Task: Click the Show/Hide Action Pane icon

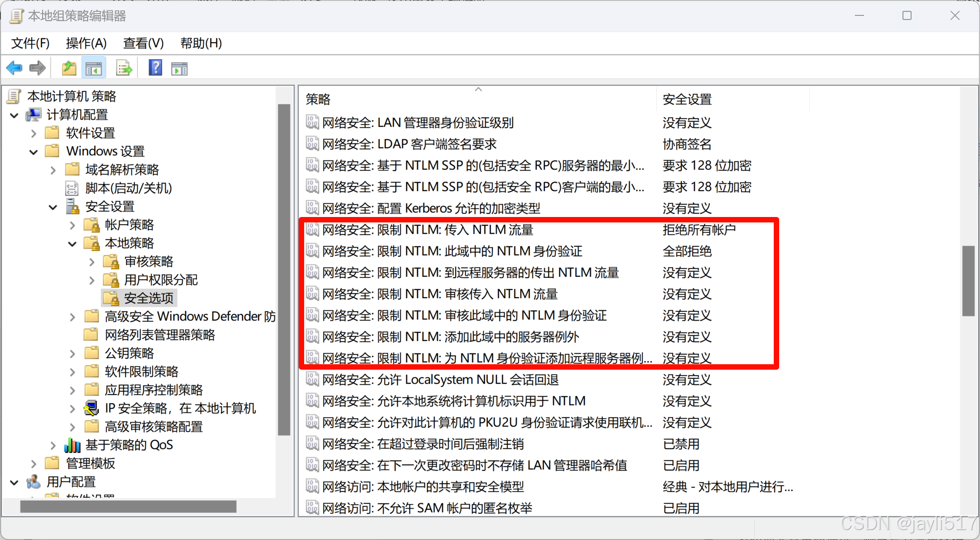Action: pyautogui.click(x=179, y=68)
